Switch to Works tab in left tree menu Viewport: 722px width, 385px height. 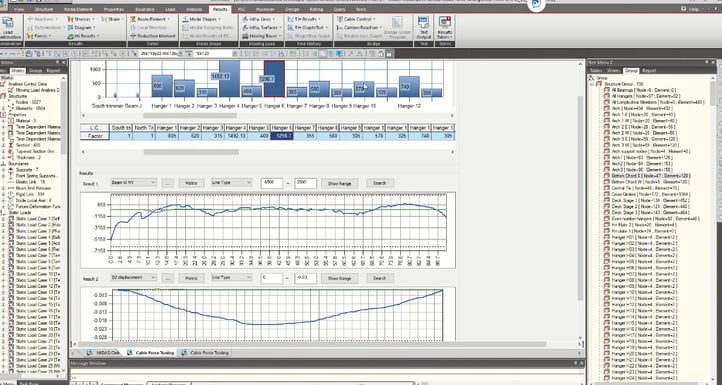click(19, 71)
